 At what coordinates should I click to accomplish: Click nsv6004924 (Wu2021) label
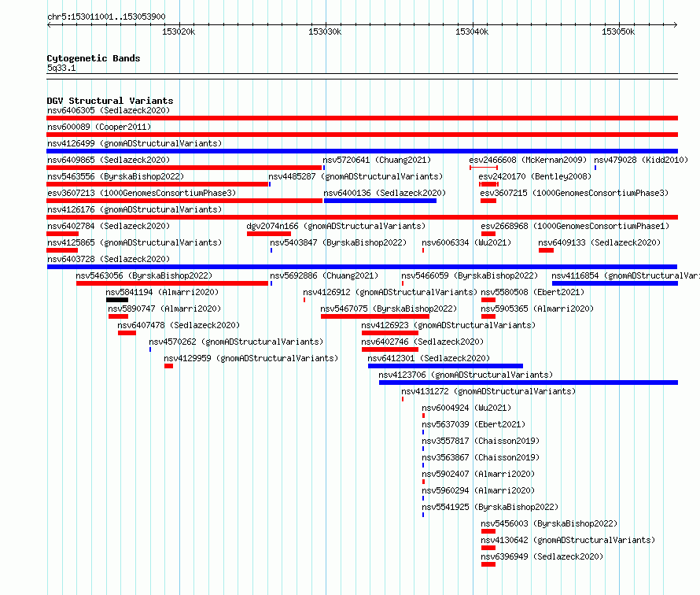pyautogui.click(x=466, y=408)
